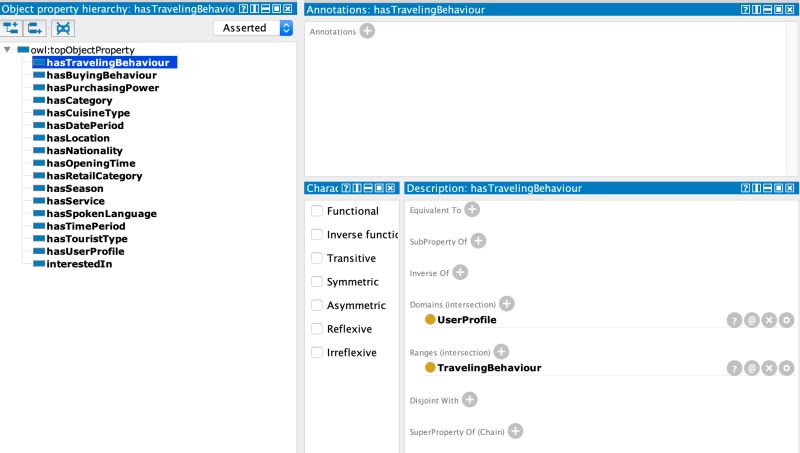Remove the UserProfile domain
This screenshot has width=800, height=453.
tap(769, 320)
